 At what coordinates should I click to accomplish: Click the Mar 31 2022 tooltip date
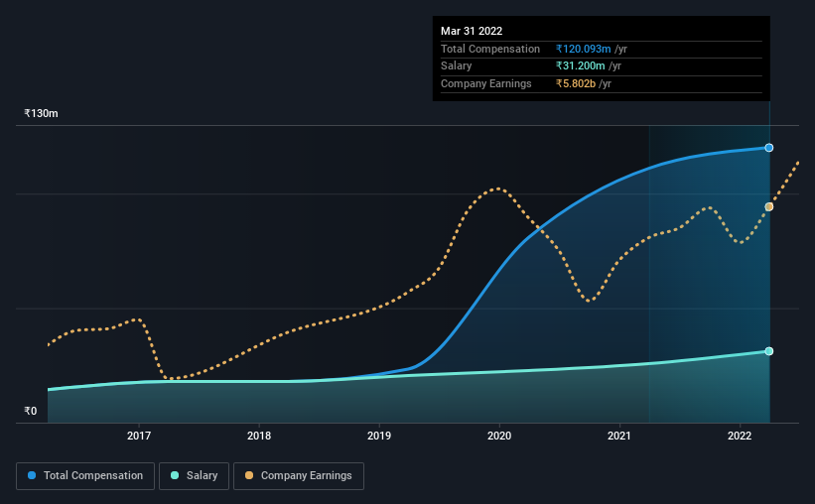pos(472,31)
